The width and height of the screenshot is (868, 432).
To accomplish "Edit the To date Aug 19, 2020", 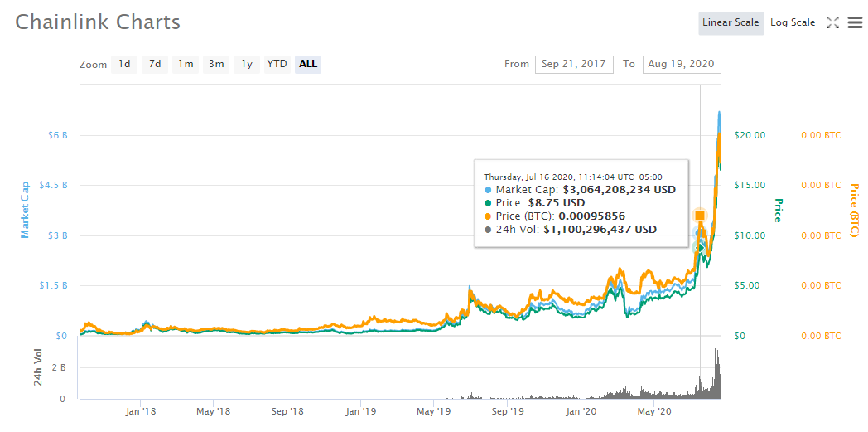I will [682, 64].
